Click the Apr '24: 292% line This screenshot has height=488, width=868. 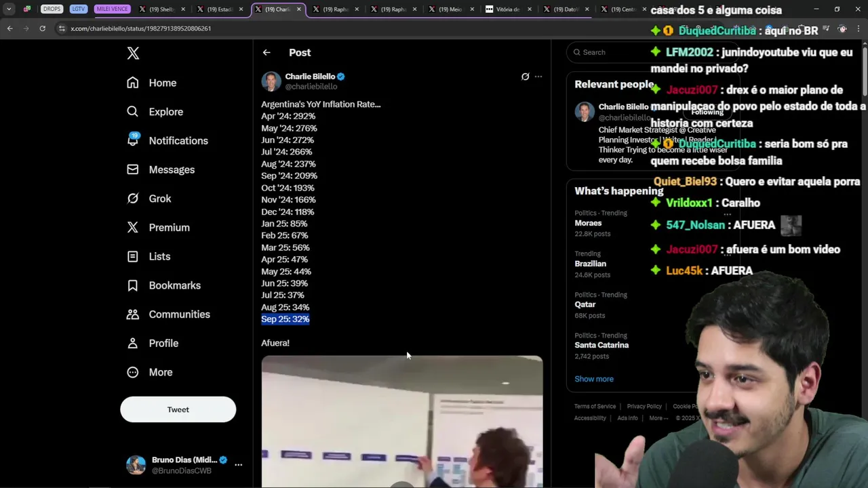pyautogui.click(x=288, y=116)
